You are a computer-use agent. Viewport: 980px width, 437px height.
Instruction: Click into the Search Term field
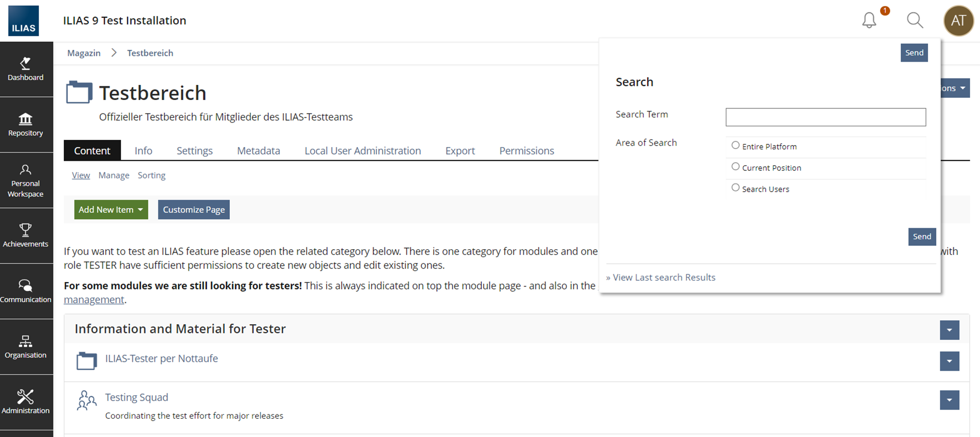[x=826, y=117]
